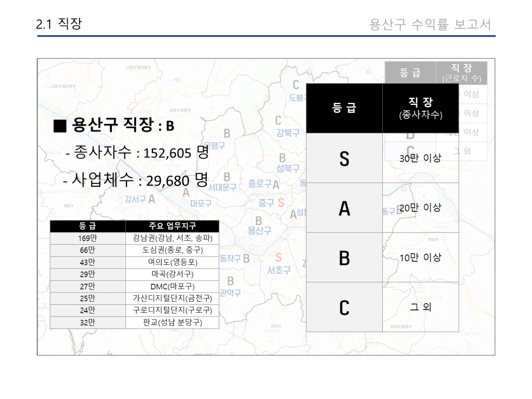Click the heading '2.1 직장'

(59, 24)
